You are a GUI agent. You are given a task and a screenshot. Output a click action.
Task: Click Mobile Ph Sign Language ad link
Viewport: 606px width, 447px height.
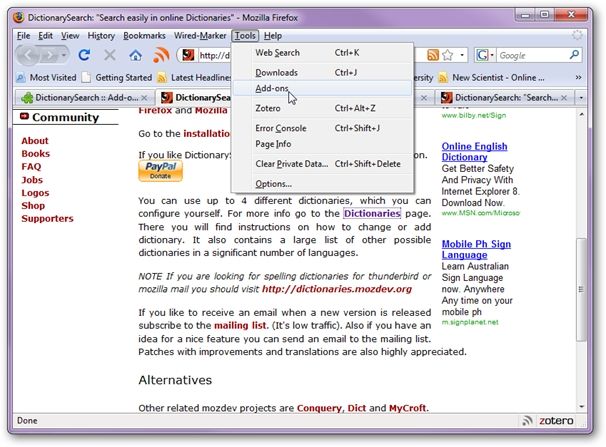pos(476,250)
